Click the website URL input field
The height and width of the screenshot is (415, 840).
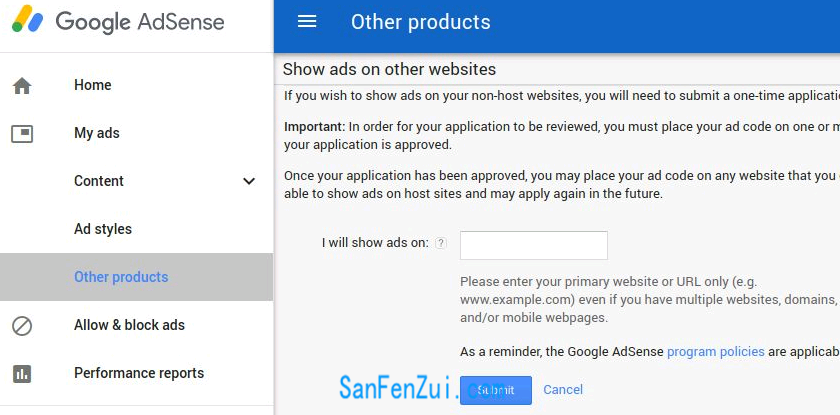point(534,245)
